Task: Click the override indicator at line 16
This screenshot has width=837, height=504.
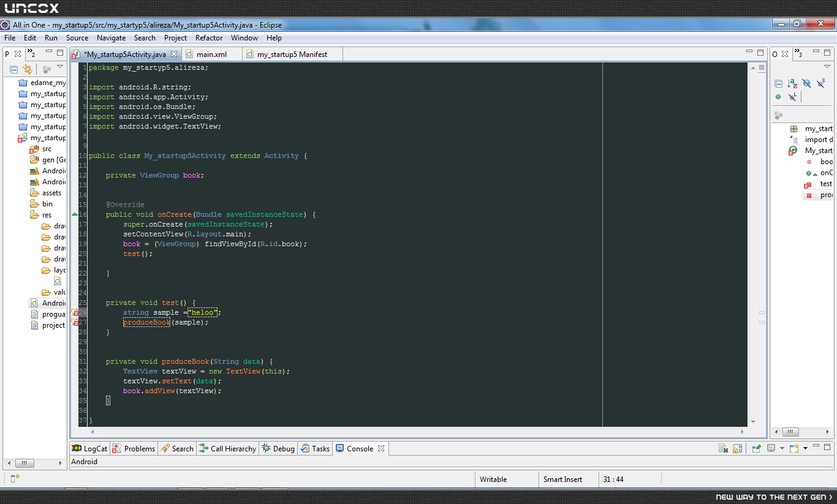Action: coord(75,214)
